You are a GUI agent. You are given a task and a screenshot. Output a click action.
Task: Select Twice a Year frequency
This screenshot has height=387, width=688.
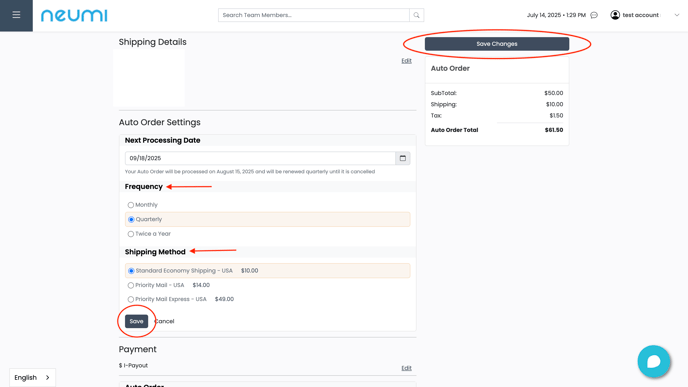(x=131, y=234)
